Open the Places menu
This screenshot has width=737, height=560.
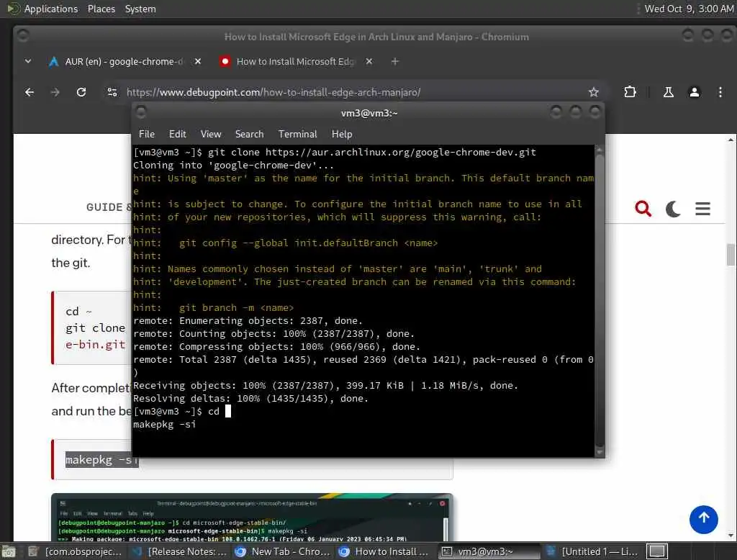point(101,9)
